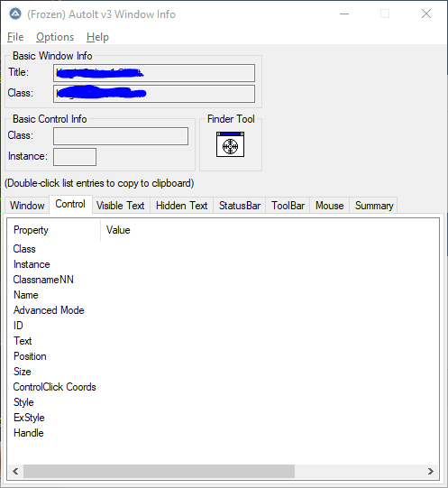This screenshot has width=448, height=488.
Task: Open the StatusBar tab
Action: coord(240,206)
